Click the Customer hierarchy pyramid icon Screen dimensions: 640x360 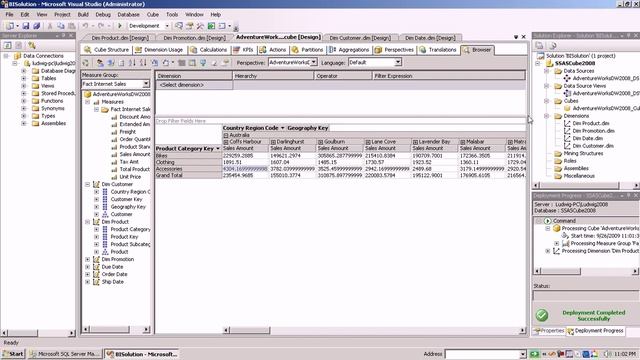tap(105, 214)
